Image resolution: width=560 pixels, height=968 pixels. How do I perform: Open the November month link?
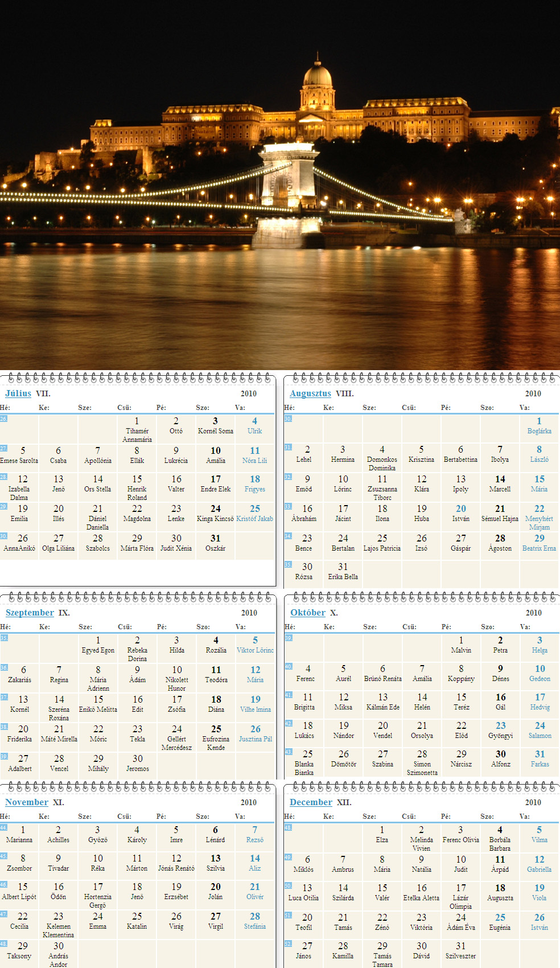click(x=27, y=802)
